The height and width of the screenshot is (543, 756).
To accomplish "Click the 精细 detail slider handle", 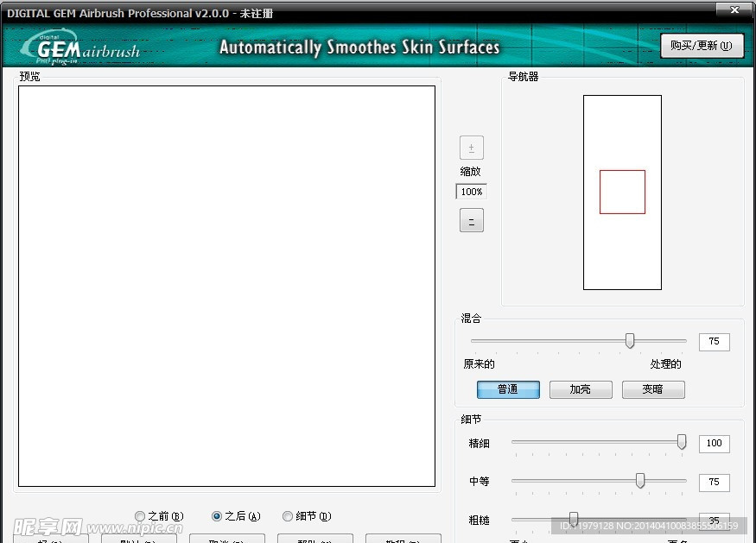I will [681, 442].
